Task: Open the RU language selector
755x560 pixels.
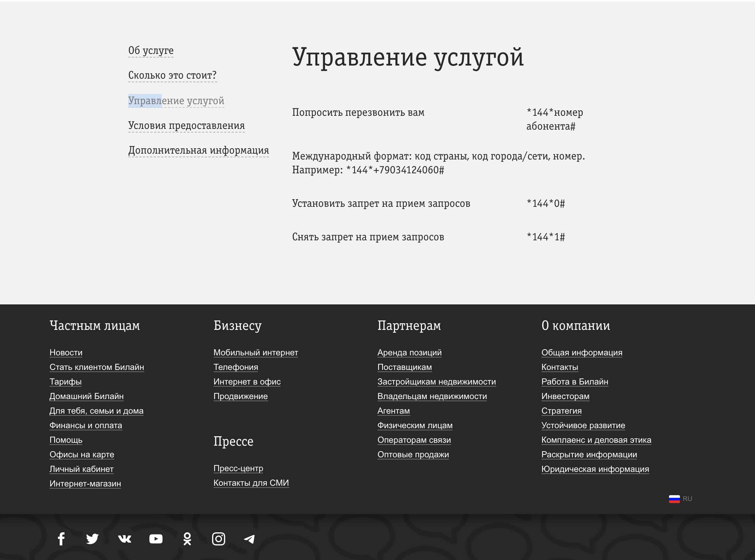Action: tap(687, 498)
